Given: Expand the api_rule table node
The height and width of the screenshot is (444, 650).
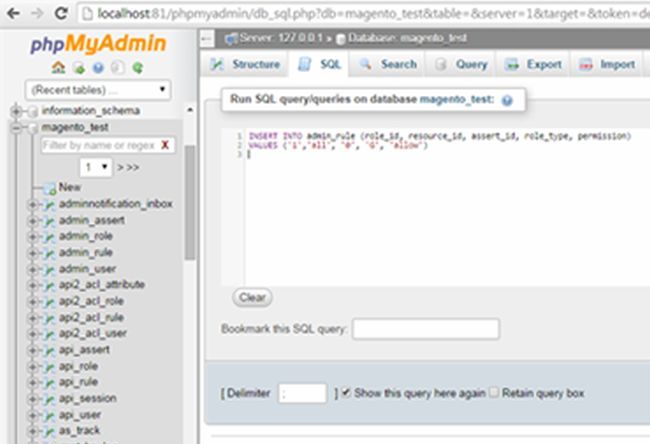Looking at the screenshot, I should click(32, 382).
